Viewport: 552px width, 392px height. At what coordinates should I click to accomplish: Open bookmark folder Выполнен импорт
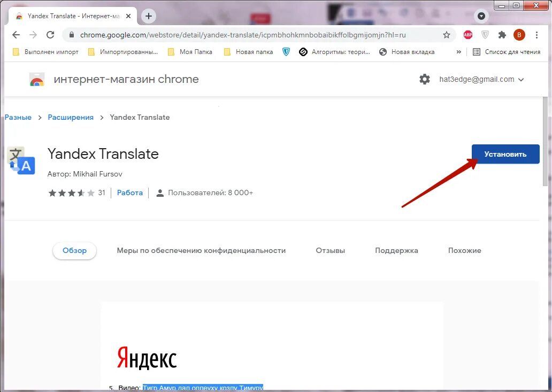click(x=45, y=52)
